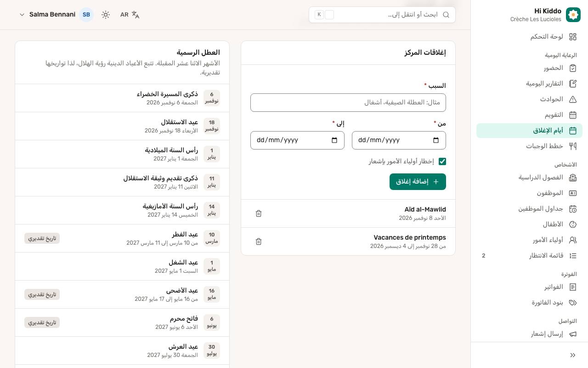
Task: Go to الحضور page
Action: 529,68
